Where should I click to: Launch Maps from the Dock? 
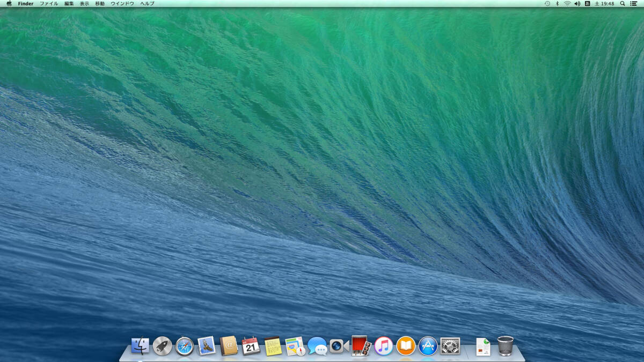tap(295, 346)
